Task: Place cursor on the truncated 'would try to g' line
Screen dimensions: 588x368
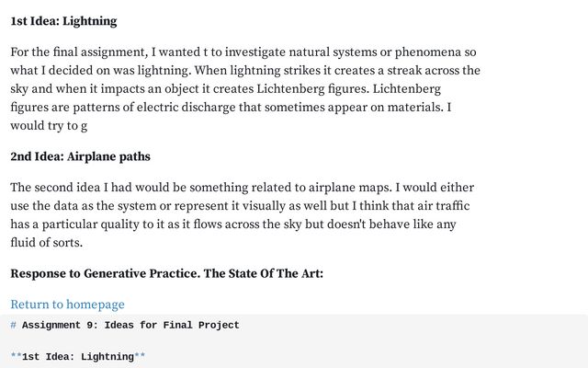Action: (49, 126)
